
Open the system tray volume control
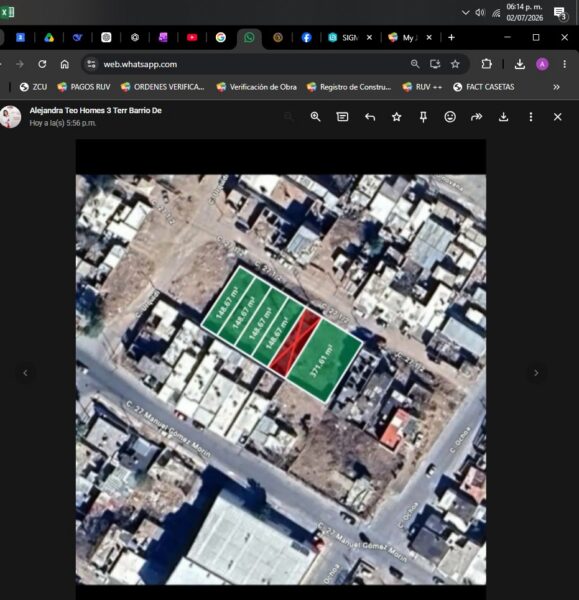(480, 13)
